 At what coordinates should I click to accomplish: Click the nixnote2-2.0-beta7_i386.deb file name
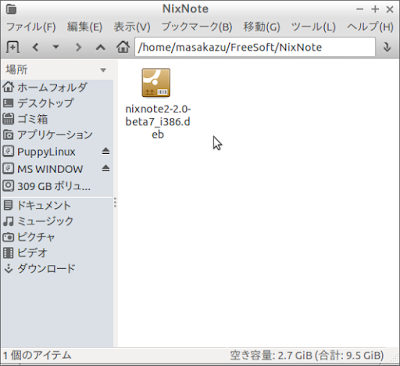[x=158, y=122]
